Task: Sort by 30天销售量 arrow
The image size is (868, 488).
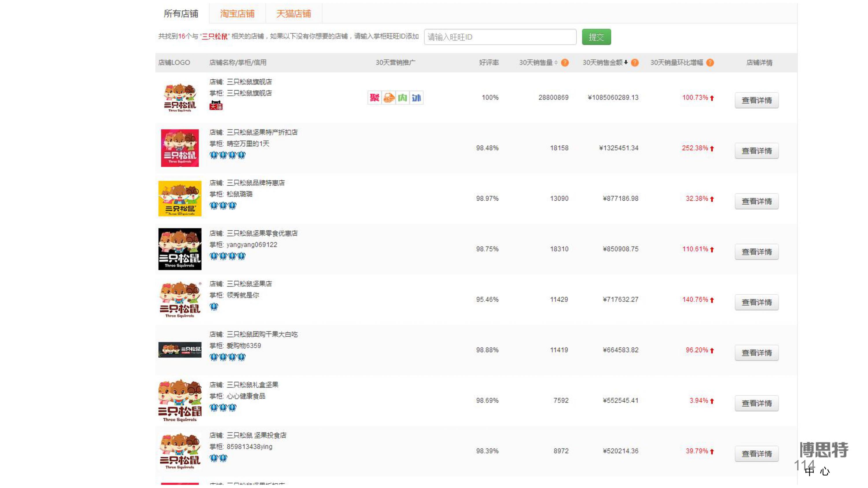Action: tap(556, 63)
